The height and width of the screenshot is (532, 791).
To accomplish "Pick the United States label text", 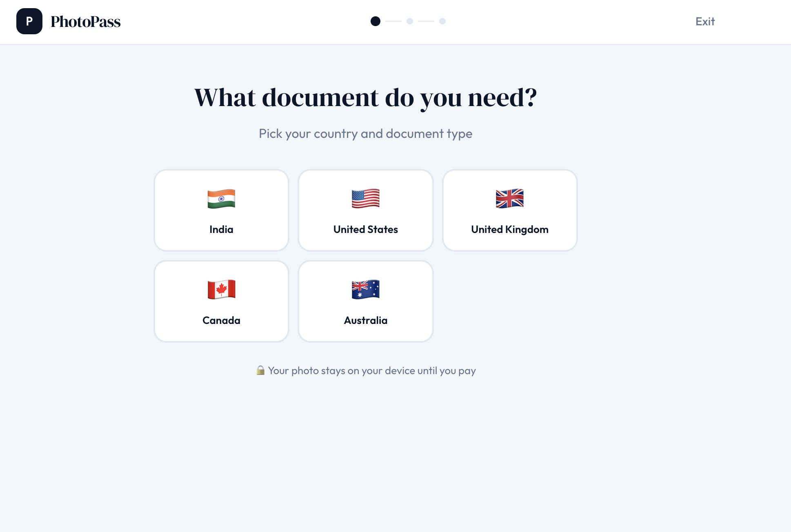I will (x=365, y=229).
